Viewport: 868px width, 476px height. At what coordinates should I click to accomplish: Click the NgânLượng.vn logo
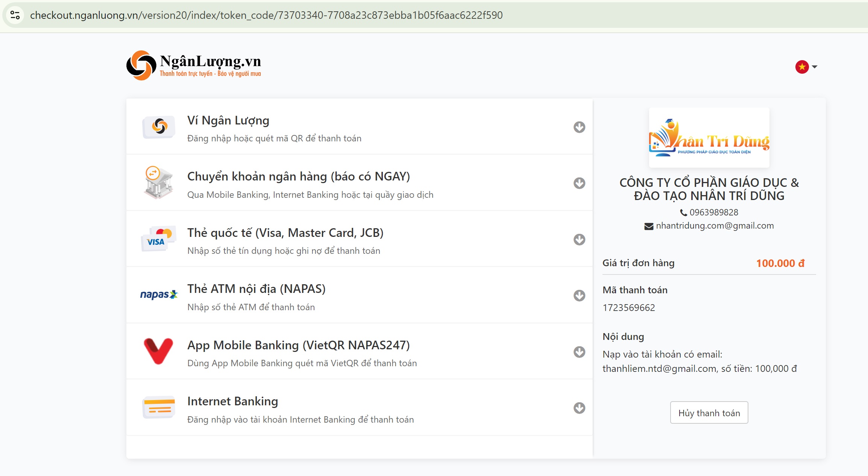click(194, 65)
